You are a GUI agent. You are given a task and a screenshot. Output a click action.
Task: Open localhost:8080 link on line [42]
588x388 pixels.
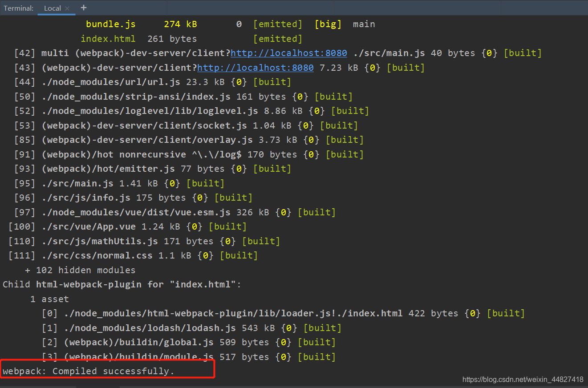point(289,53)
